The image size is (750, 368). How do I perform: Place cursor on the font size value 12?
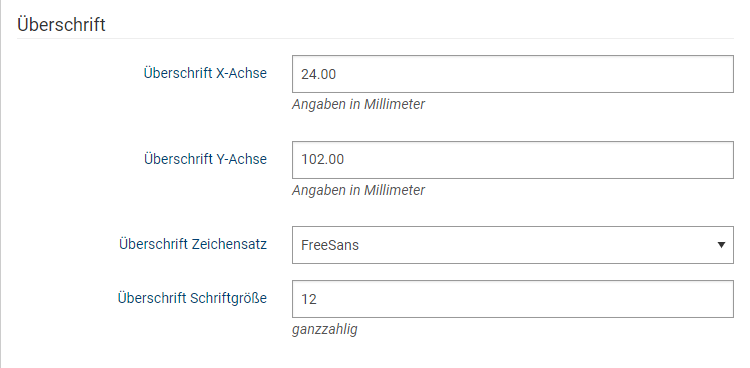[x=309, y=299]
